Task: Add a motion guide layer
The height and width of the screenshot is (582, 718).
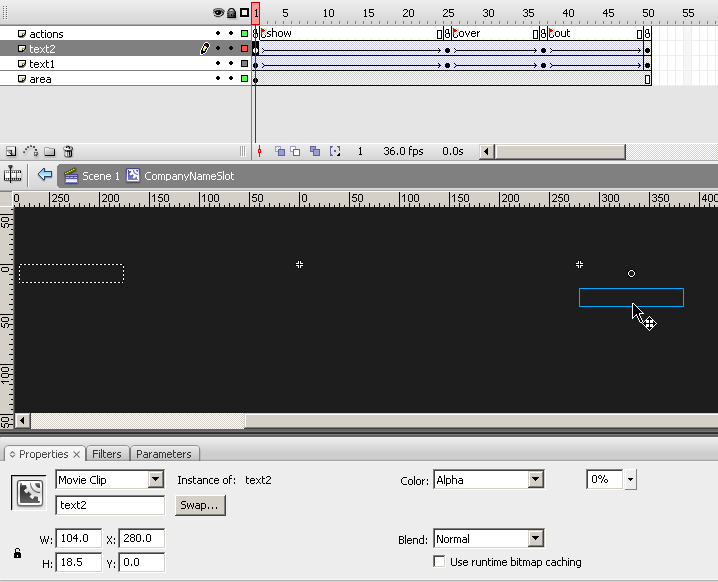Action: (x=30, y=151)
